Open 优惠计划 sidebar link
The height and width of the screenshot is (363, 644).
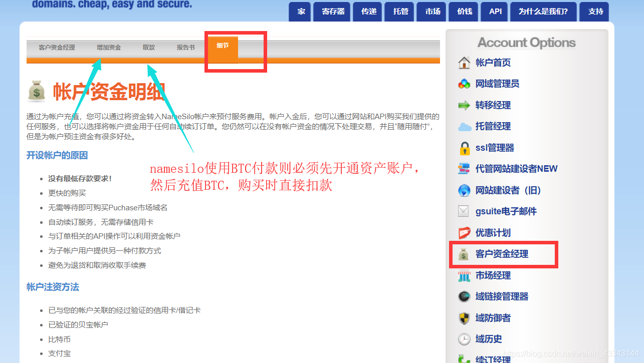tap(493, 233)
